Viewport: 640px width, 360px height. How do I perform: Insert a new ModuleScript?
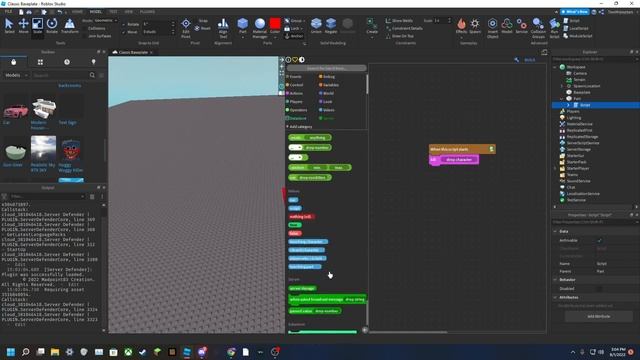coord(578,36)
